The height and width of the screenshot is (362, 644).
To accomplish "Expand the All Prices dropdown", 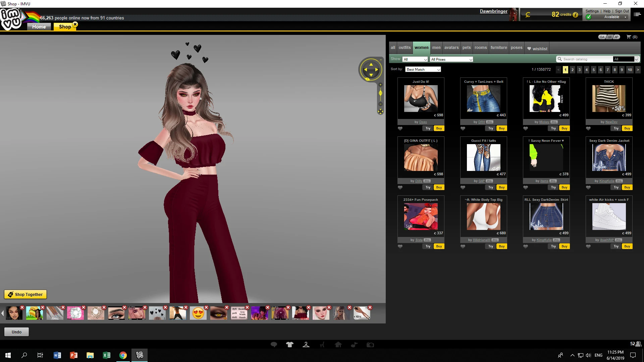I will coord(451,59).
